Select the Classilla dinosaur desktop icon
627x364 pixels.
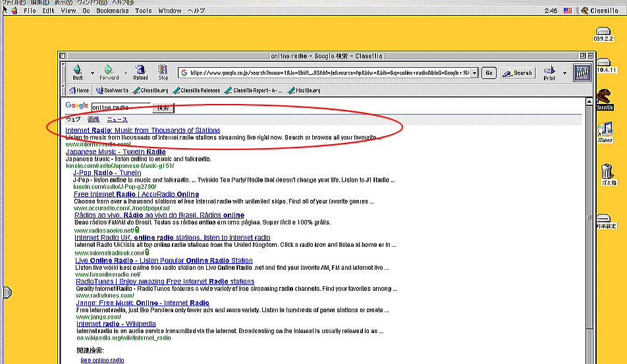tap(604, 99)
